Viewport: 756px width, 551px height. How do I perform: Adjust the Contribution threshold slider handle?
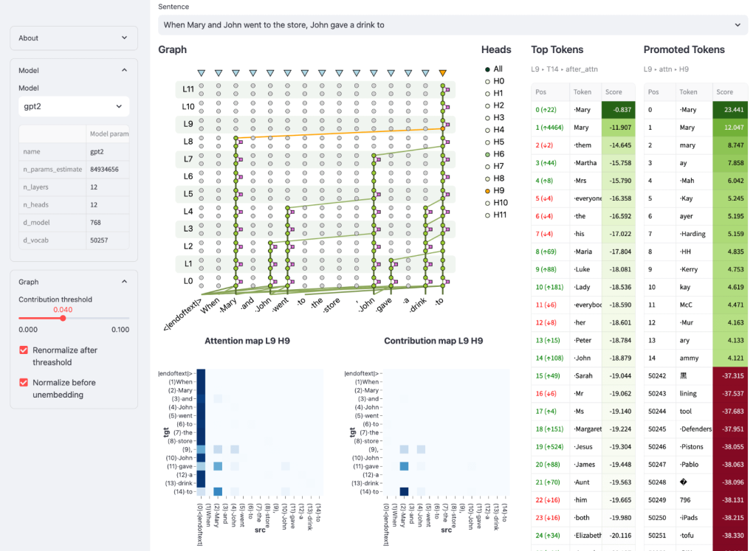63,318
